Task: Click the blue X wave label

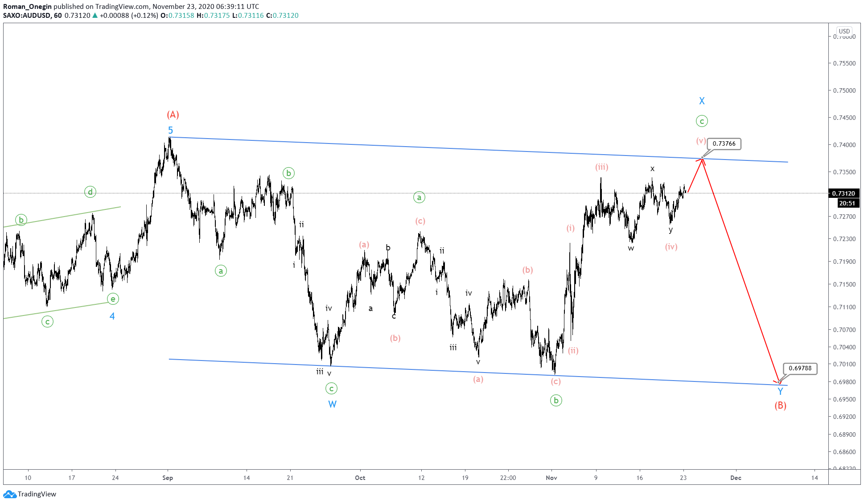Action: 702,101
